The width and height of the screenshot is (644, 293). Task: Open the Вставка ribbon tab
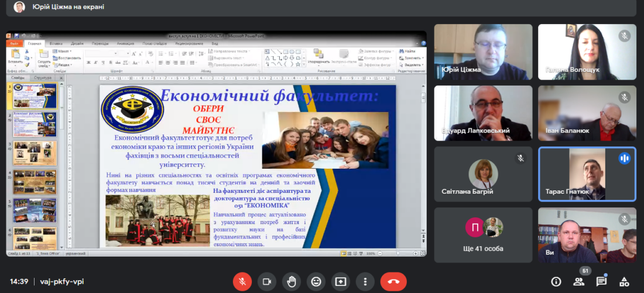[x=56, y=43]
